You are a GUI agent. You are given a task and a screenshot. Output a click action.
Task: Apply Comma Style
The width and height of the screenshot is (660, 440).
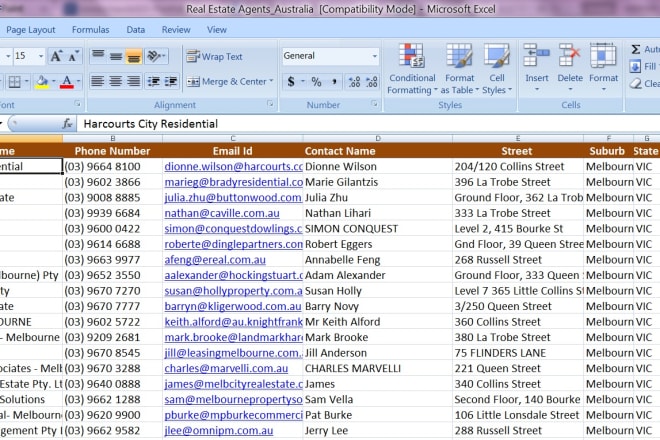334,81
